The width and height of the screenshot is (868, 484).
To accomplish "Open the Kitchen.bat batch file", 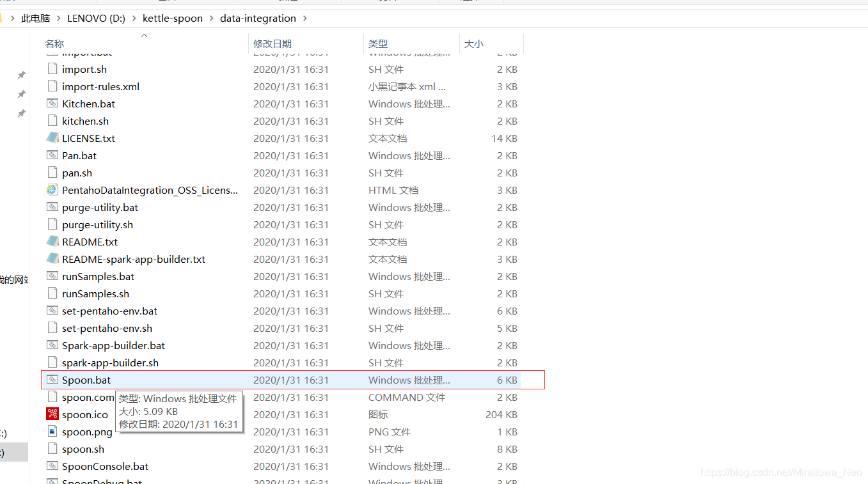I will pos(88,103).
